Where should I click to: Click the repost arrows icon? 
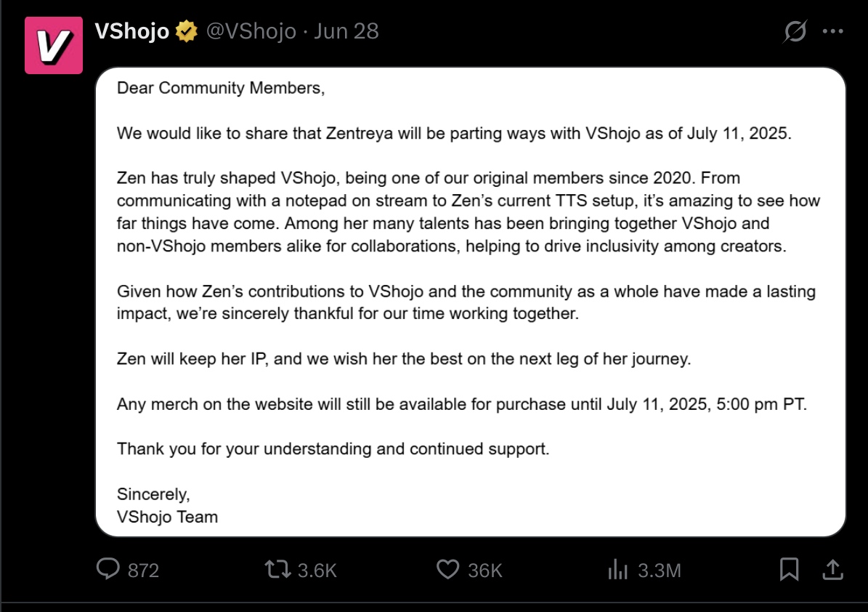coord(277,569)
